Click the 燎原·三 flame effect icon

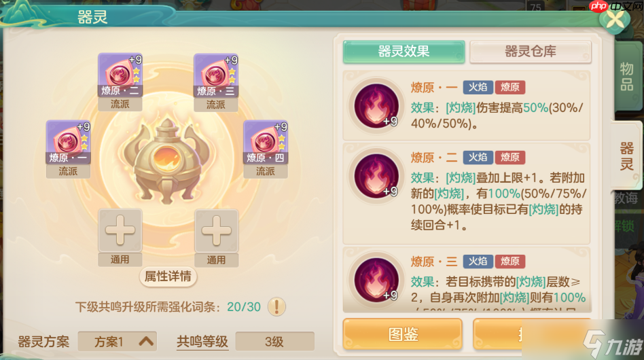point(376,280)
